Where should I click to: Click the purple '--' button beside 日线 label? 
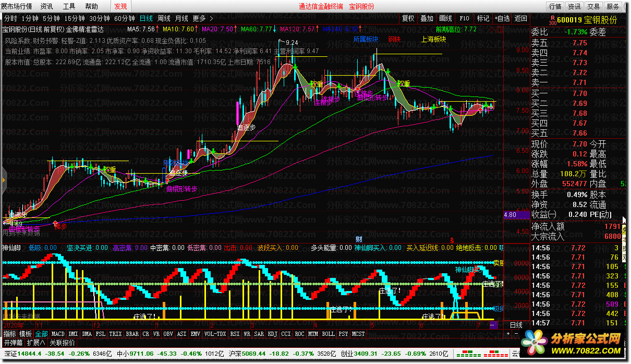click(494, 325)
